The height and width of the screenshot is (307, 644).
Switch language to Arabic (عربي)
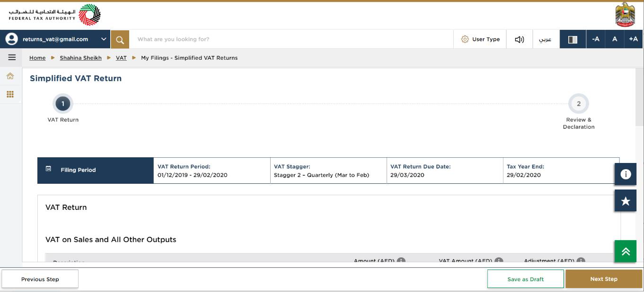[546, 39]
